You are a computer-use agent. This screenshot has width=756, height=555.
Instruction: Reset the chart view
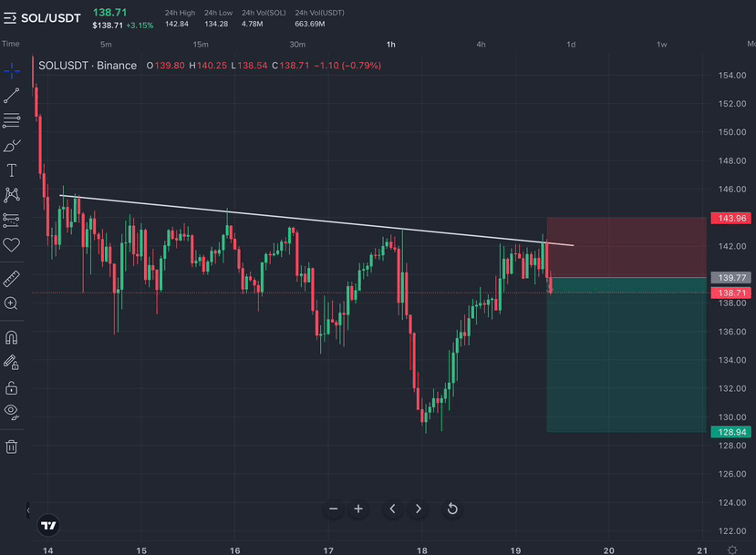coord(452,509)
